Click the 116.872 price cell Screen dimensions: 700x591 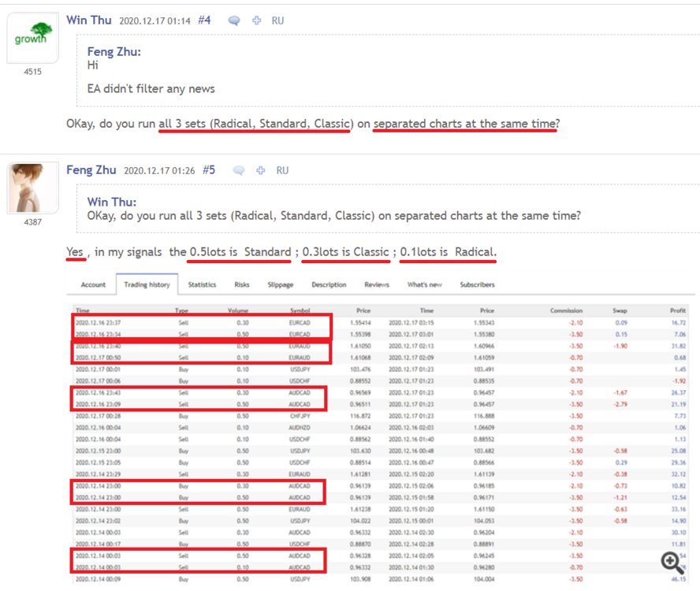[360, 416]
